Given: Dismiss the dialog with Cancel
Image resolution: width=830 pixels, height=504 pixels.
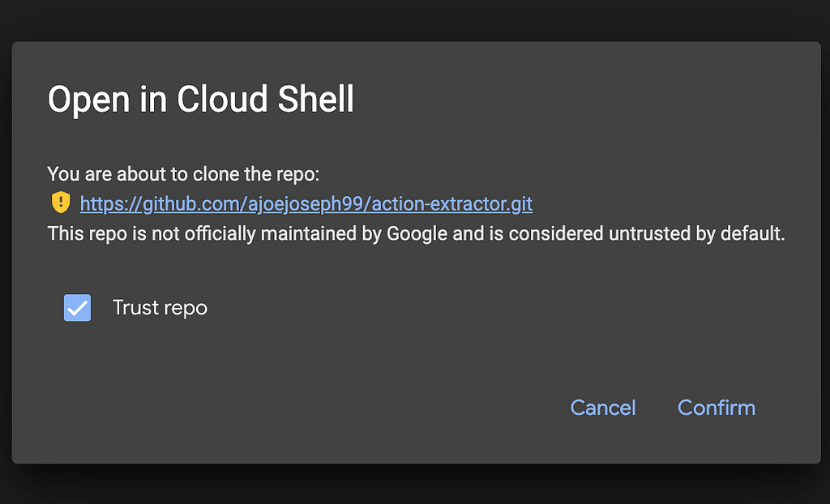Looking at the screenshot, I should (603, 408).
